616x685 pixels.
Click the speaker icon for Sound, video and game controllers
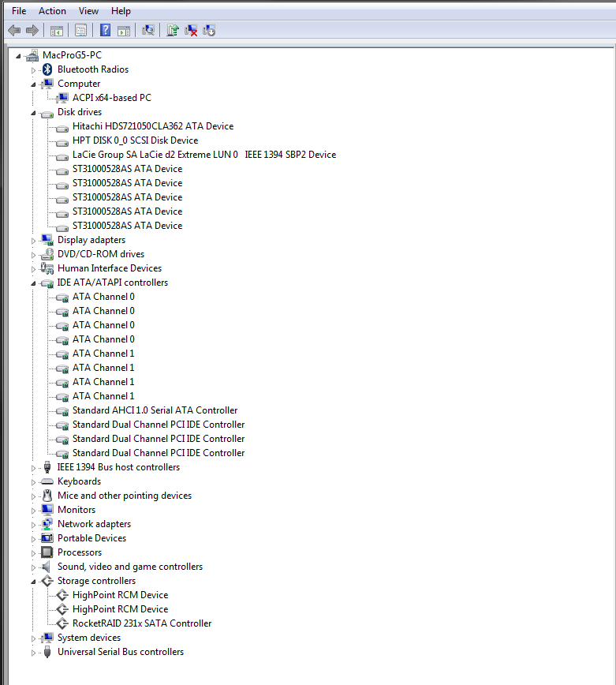click(x=47, y=567)
